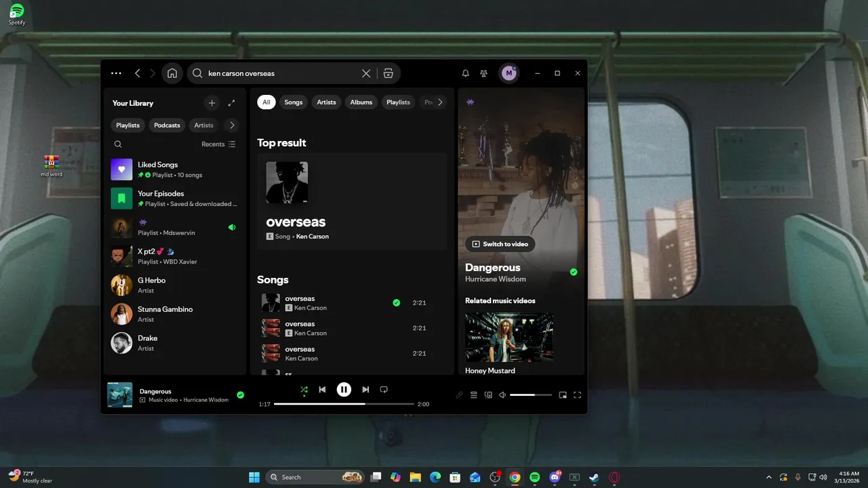
Task: Open Connect to a device icon
Action: (488, 395)
